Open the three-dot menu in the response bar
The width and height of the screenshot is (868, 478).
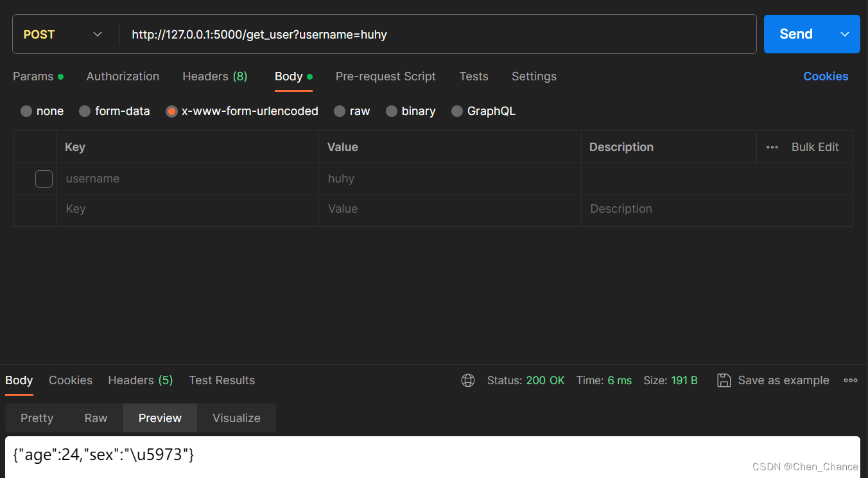pos(851,380)
